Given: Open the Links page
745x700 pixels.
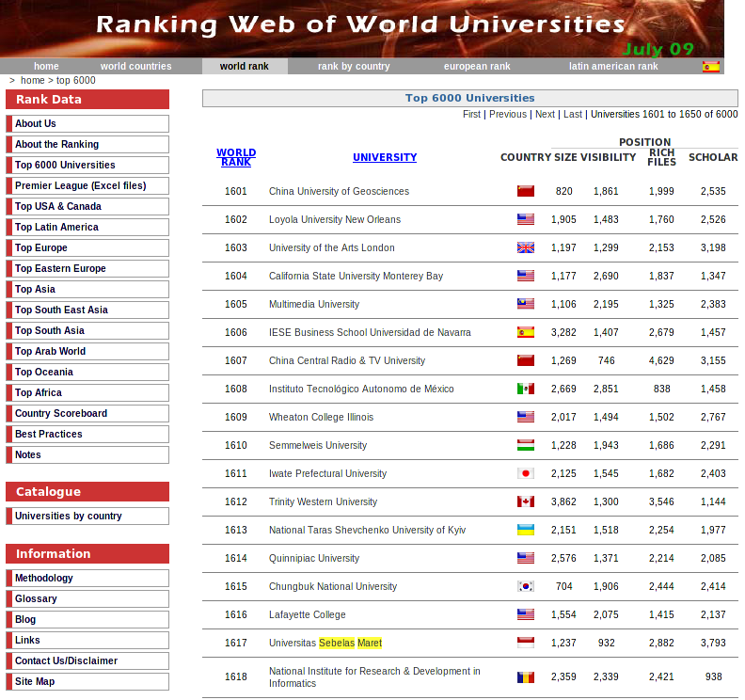Looking at the screenshot, I should (87, 640).
